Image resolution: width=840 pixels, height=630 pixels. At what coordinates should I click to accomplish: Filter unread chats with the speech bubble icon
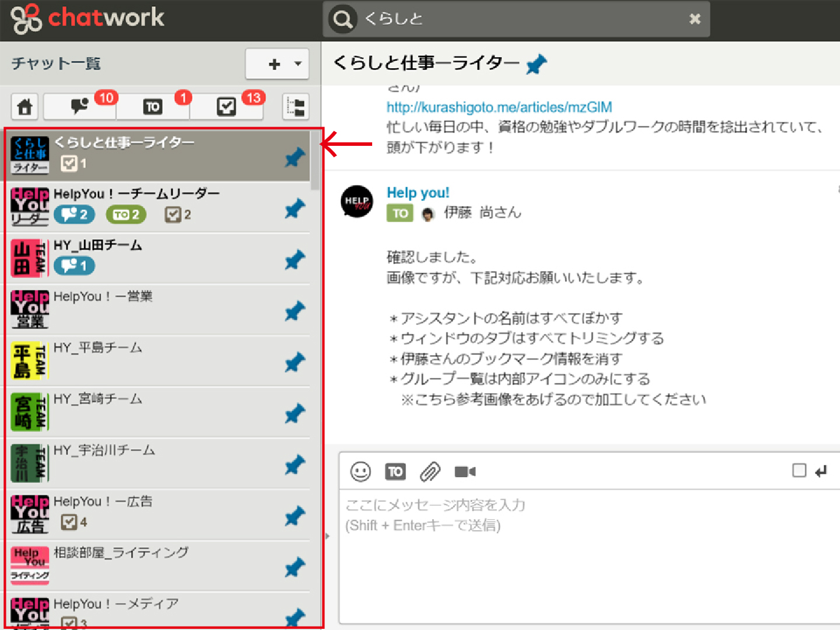click(80, 107)
